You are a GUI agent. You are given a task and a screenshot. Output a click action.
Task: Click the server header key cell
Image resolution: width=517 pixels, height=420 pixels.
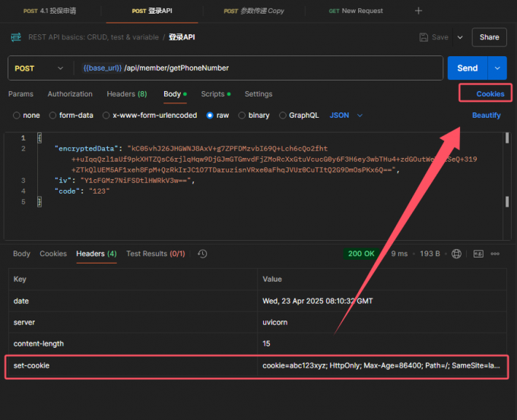(x=133, y=322)
